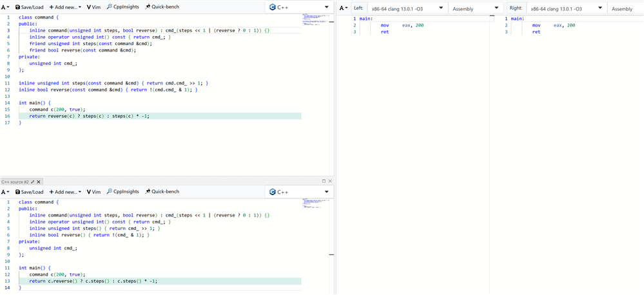The height and width of the screenshot is (295, 644).
Task: Close the C++ source #2 tab
Action: point(39,182)
